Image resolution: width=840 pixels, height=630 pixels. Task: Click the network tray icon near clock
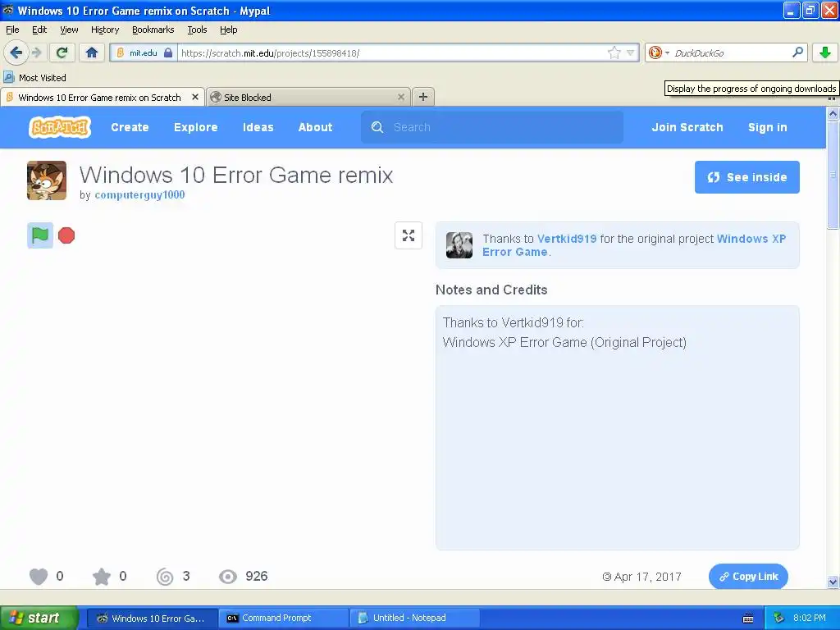[x=779, y=618]
